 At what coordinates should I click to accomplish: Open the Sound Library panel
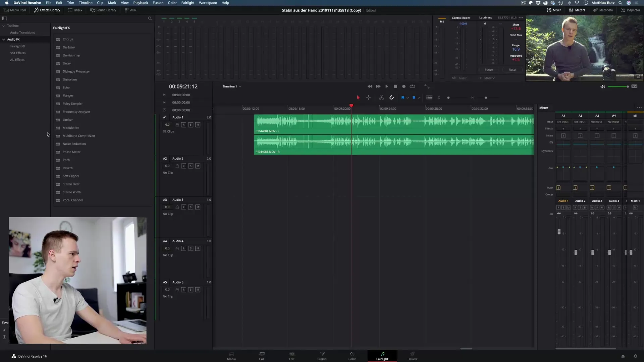click(103, 10)
